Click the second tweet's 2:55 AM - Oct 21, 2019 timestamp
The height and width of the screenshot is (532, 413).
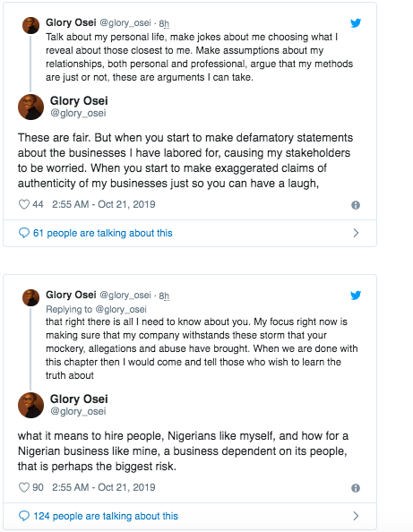pos(104,487)
